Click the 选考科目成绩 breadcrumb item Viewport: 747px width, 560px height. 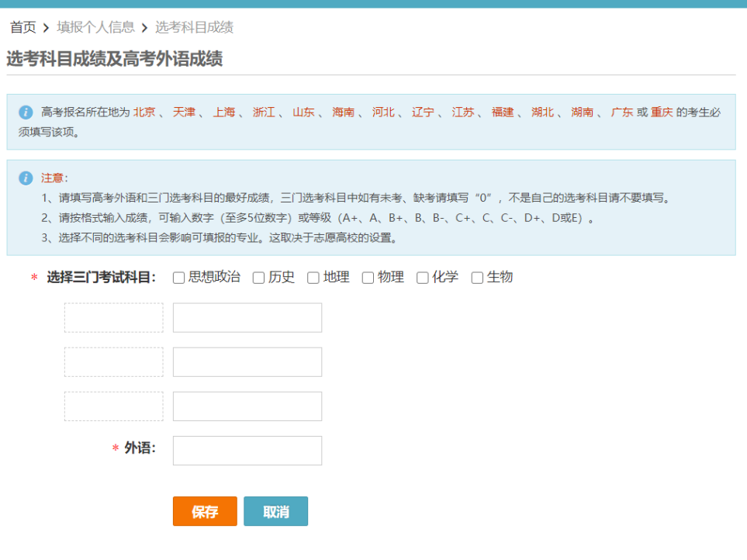pyautogui.click(x=194, y=28)
